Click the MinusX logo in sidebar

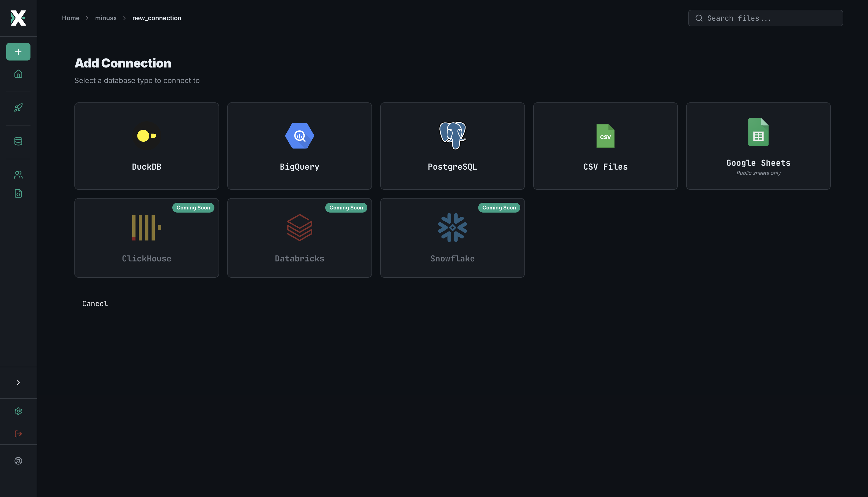(18, 18)
